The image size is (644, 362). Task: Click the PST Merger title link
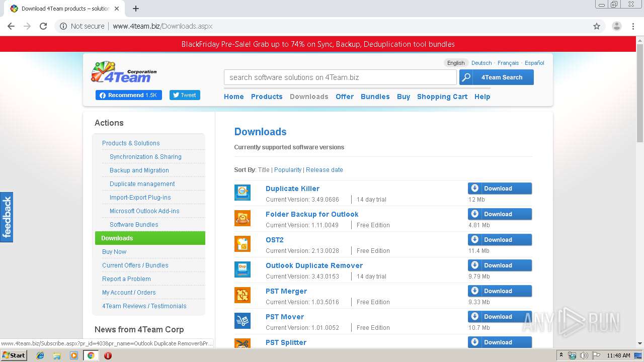pos(286,291)
